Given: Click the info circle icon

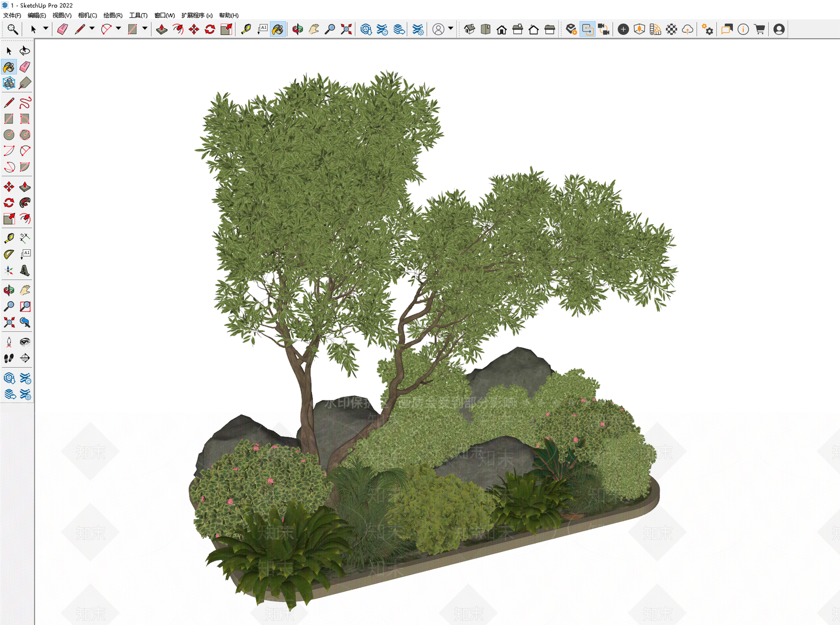Looking at the screenshot, I should pos(743,29).
